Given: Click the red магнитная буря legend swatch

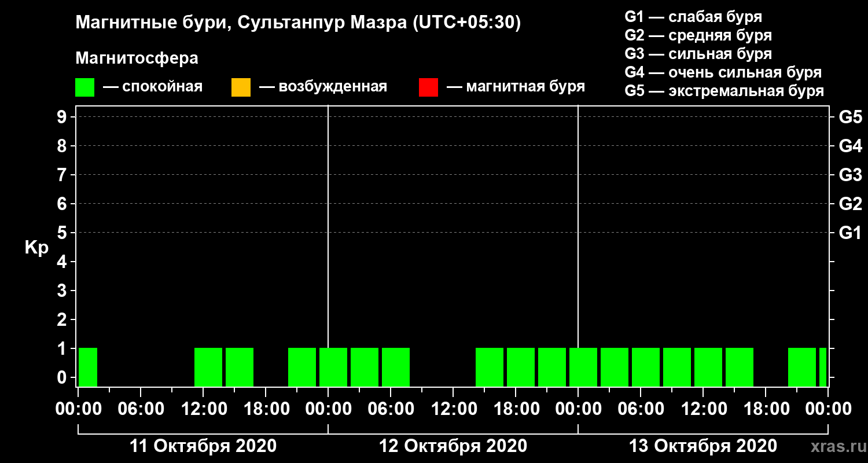Looking at the screenshot, I should point(428,87).
